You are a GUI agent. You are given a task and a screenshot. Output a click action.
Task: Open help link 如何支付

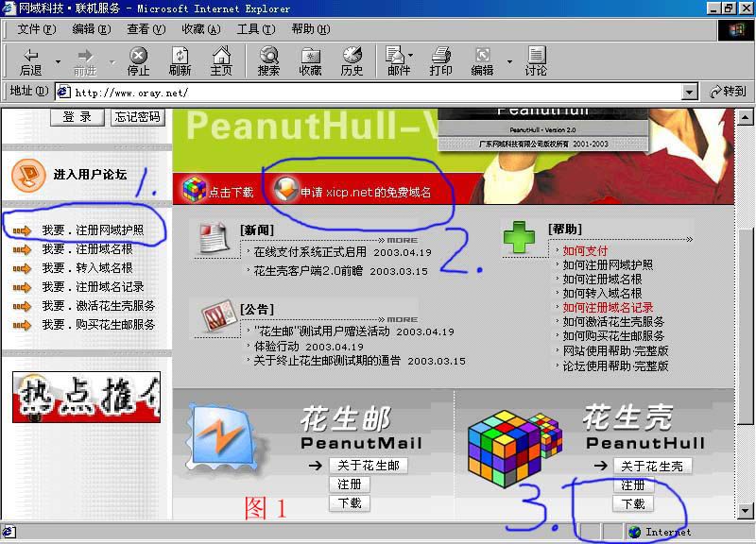[585, 250]
